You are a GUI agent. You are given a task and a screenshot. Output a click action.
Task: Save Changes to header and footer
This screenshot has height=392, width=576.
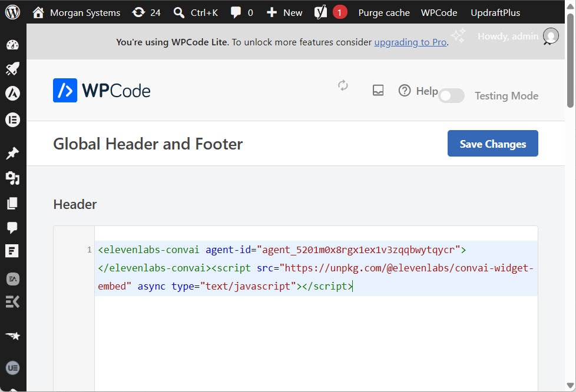492,144
